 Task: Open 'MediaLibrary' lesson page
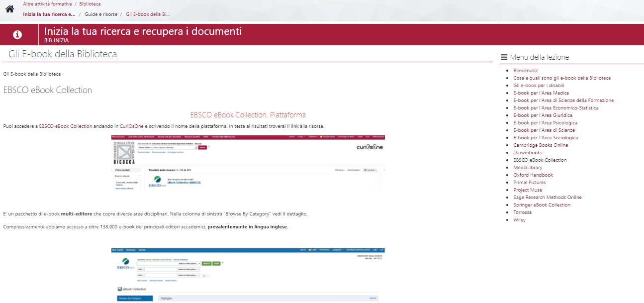pyautogui.click(x=527, y=168)
